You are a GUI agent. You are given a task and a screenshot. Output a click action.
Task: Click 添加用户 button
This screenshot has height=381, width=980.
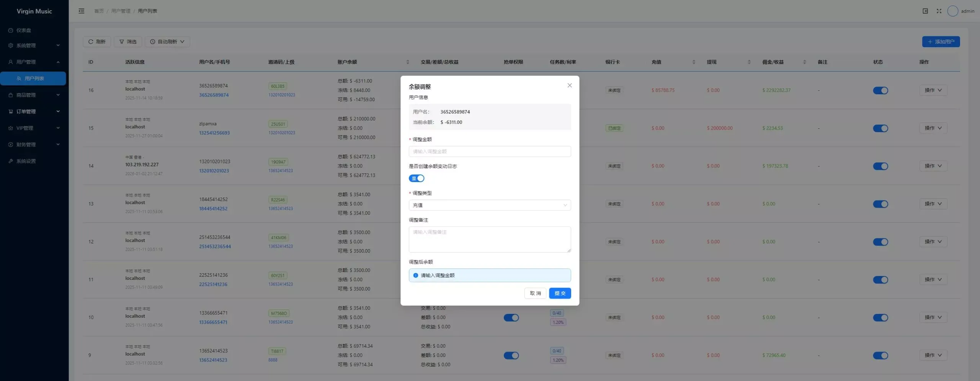(941, 42)
